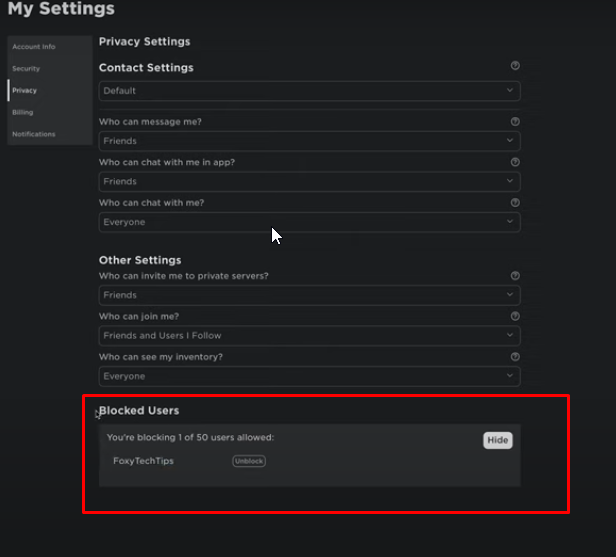Image resolution: width=616 pixels, height=557 pixels.
Task: Go to Account Info settings tab
Action: point(50,47)
